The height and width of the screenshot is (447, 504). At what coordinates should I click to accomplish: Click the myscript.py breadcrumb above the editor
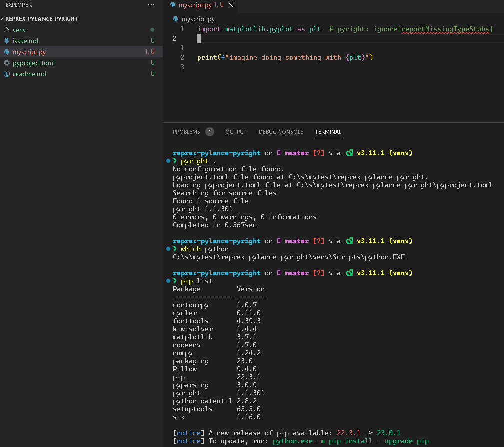click(198, 19)
